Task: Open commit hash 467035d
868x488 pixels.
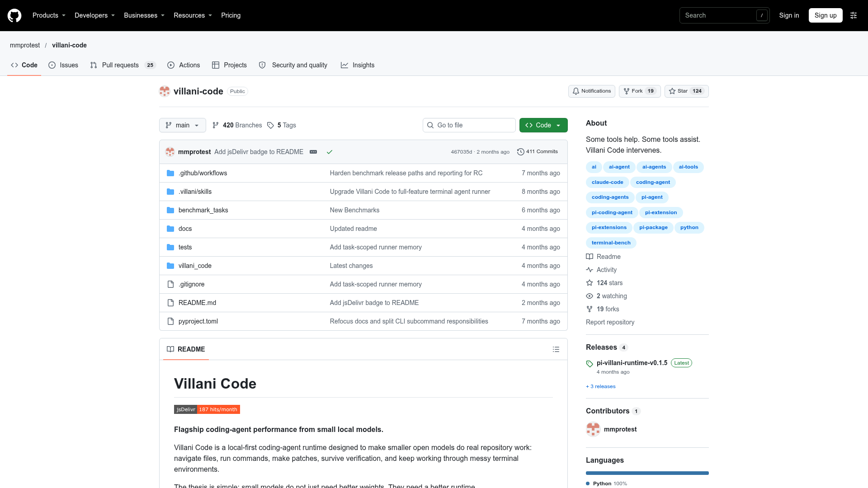Action: click(x=461, y=152)
